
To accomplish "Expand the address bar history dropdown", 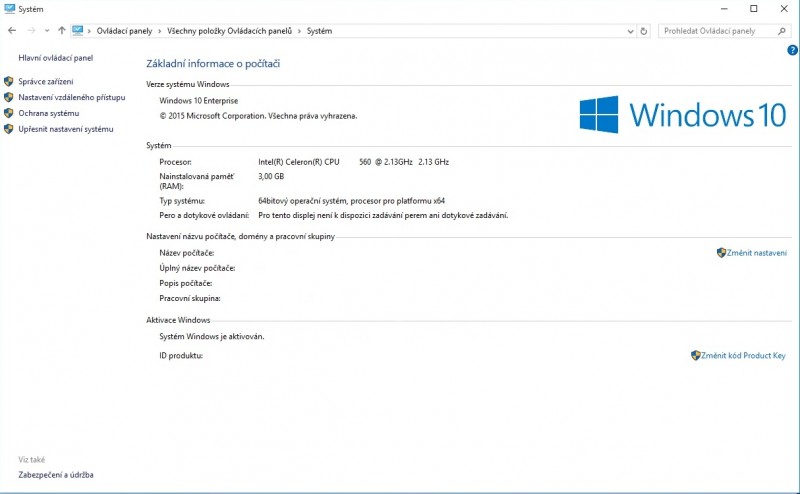I will [x=629, y=31].
